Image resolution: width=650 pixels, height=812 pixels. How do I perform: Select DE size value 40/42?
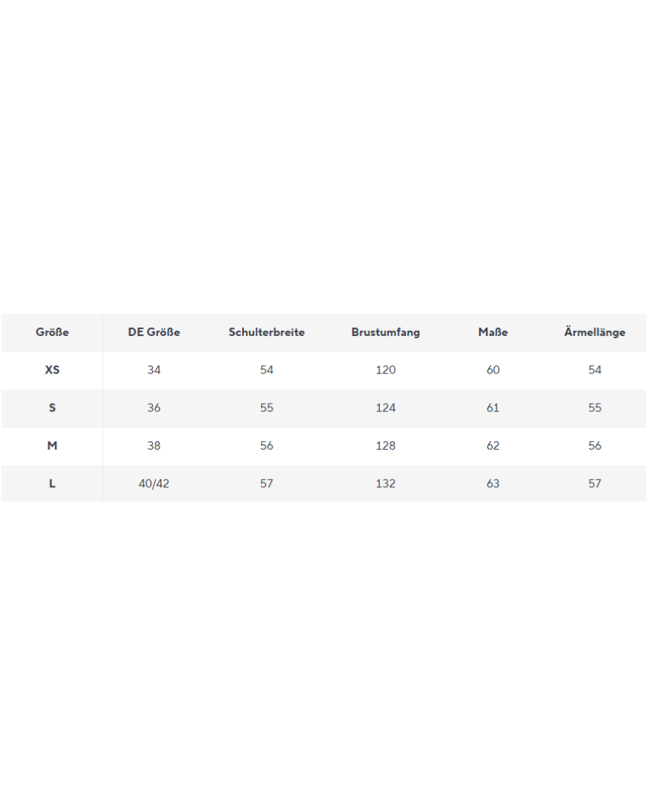click(x=154, y=483)
